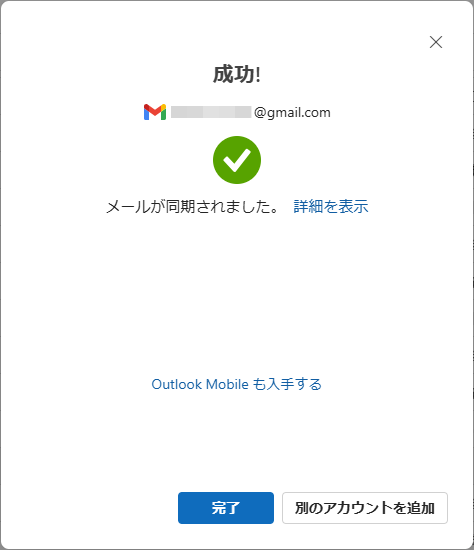Close the dialog with the X icon
The width and height of the screenshot is (474, 550).
point(436,42)
